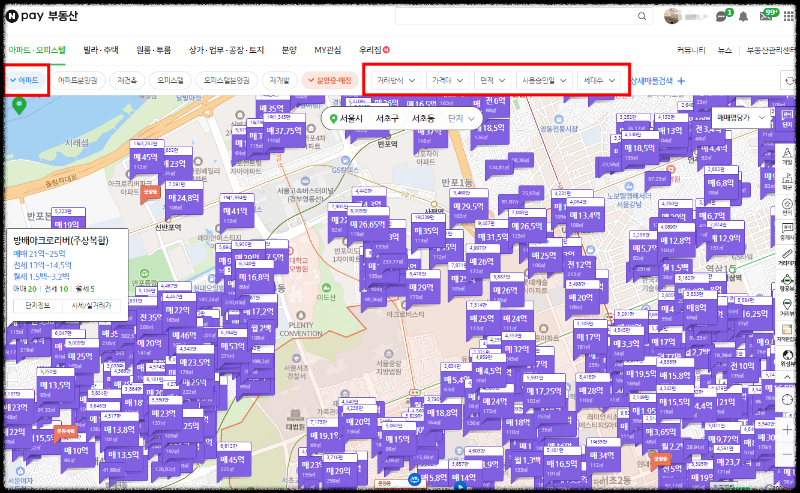Image resolution: width=800 pixels, height=493 pixels.
Task: Toggle the 아파트분양권 filter chip
Action: (x=78, y=80)
